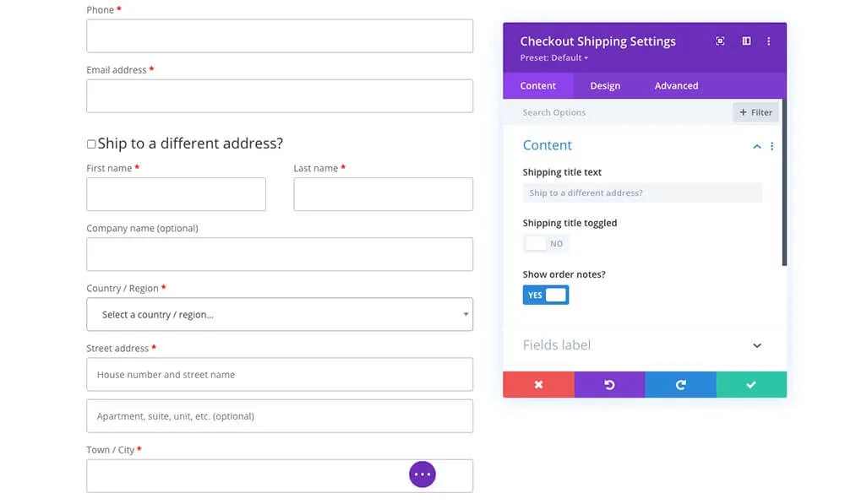Click the snap-to-sidebar columns icon
The height and width of the screenshot is (504, 845).
coord(746,41)
